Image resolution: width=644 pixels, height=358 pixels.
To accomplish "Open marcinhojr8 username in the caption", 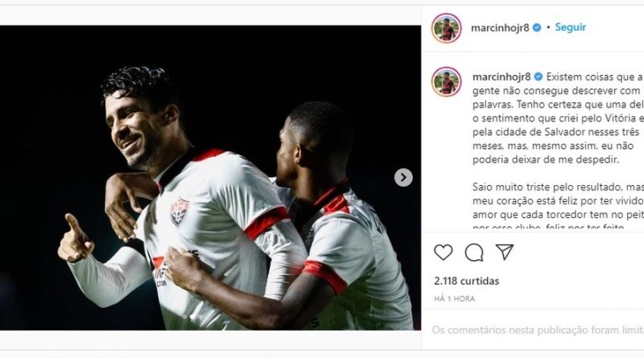I will coord(502,76).
